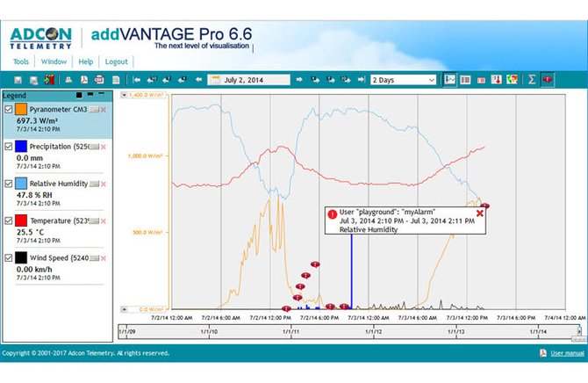This screenshot has width=588, height=383.
Task: Switch to the line chart view
Action: (x=449, y=80)
